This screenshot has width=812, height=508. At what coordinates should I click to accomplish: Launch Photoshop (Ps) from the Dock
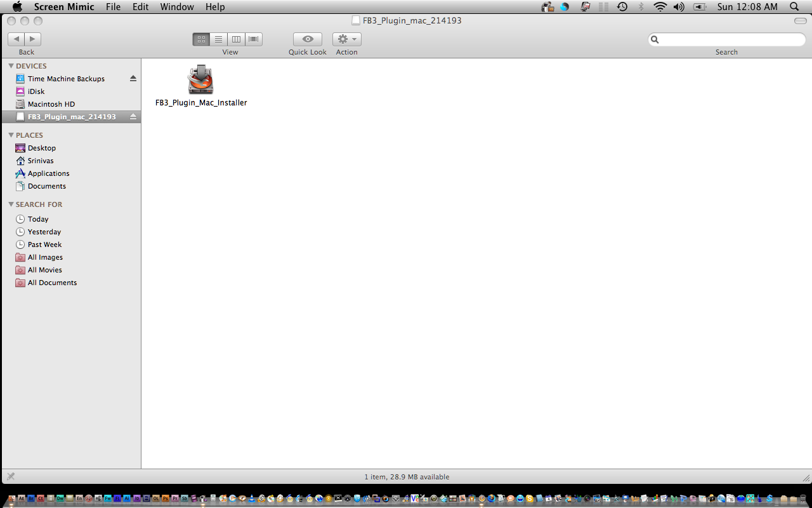[166, 498]
